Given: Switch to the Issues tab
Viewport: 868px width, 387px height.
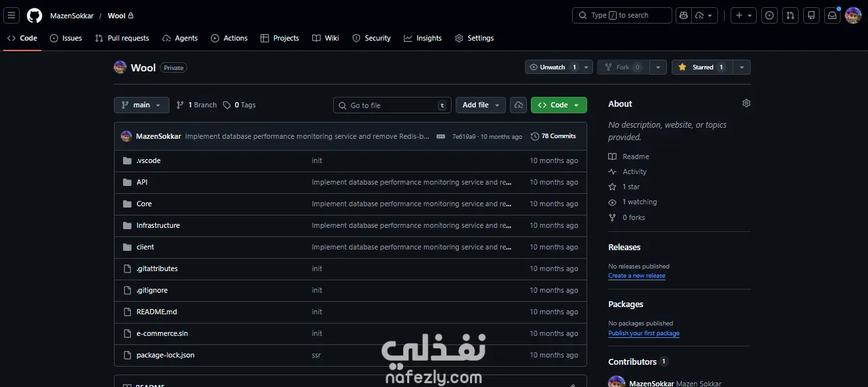Looking at the screenshot, I should pos(66,38).
